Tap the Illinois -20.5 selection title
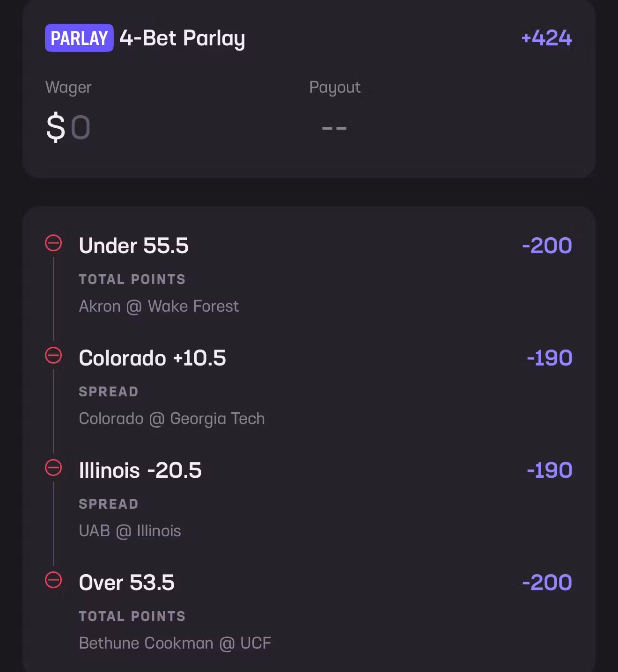The height and width of the screenshot is (672, 618). (x=140, y=470)
